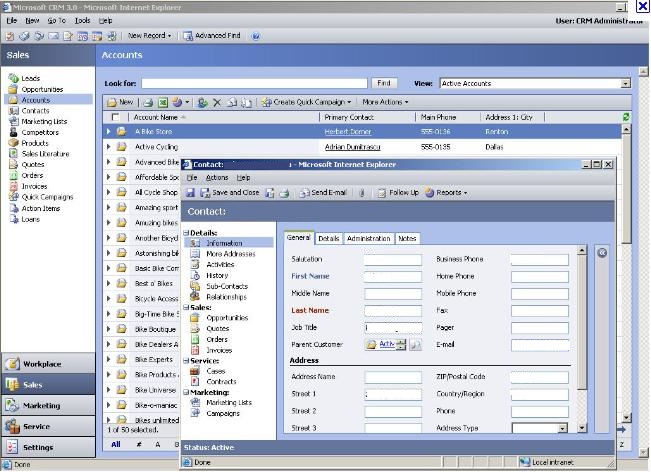
Task: Click the Follow Up toolbar button
Action: [398, 192]
